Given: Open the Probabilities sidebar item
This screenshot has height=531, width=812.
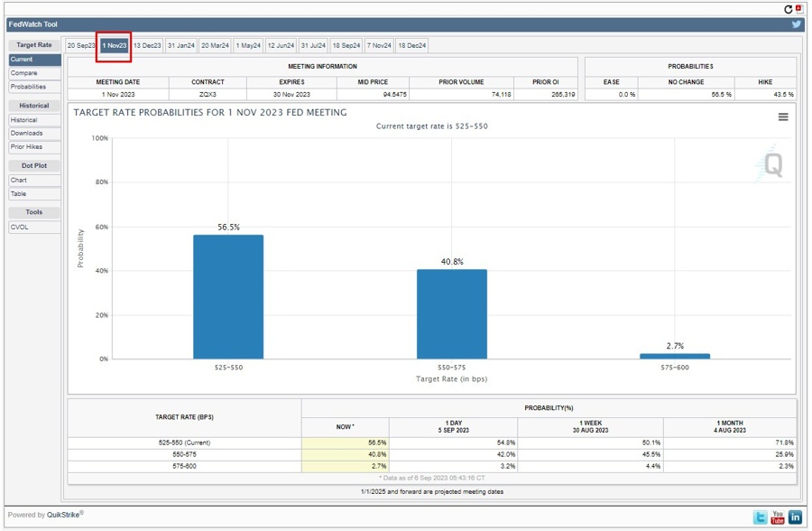Looking at the screenshot, I should point(34,87).
